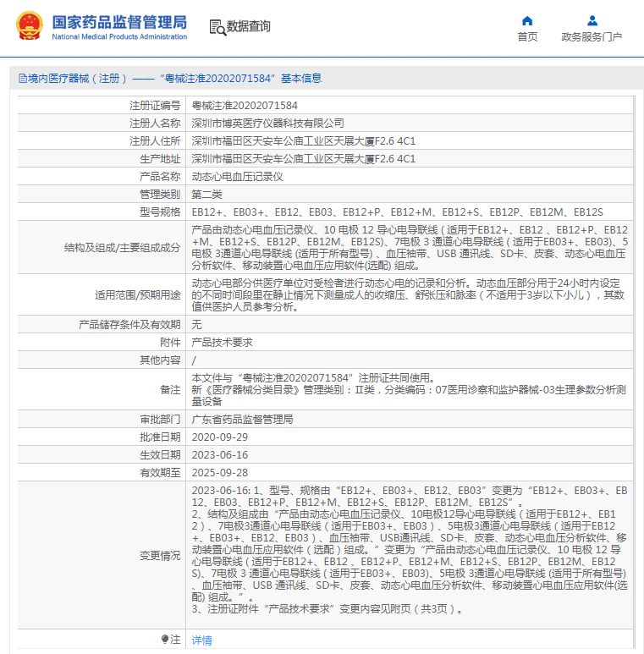The image size is (644, 654).
Task: Open the 详情 link
Action: click(x=202, y=640)
